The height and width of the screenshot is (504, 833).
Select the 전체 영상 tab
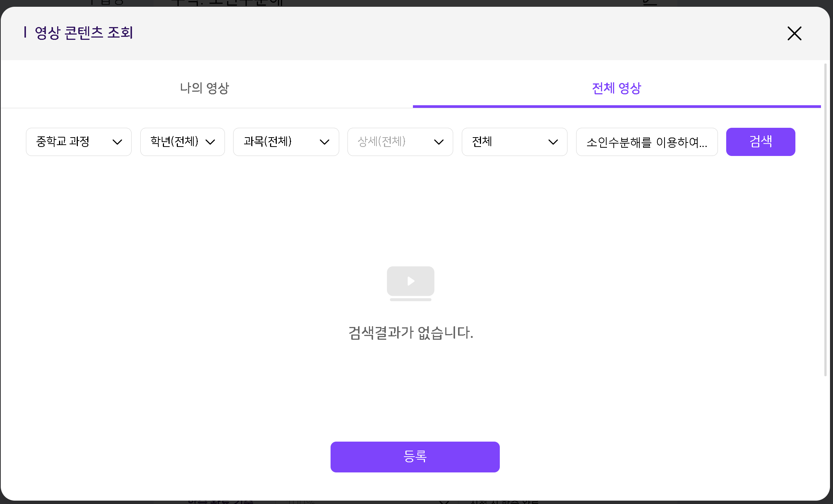coord(616,88)
